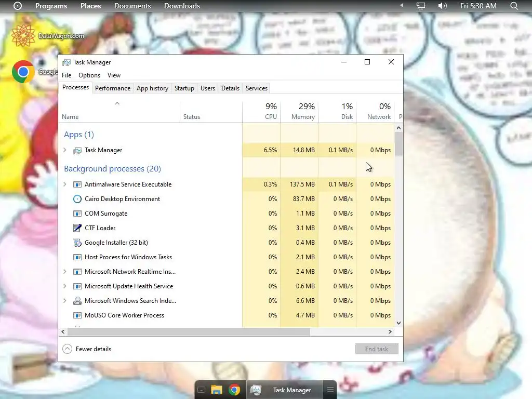The width and height of the screenshot is (532, 399).
Task: Switch to the Startup tab
Action: point(184,88)
